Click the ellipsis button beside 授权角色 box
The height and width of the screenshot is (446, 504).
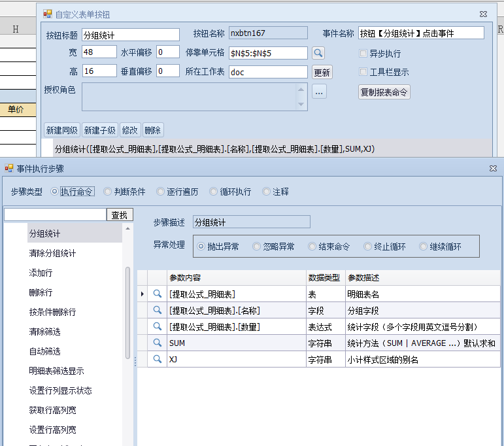[x=319, y=92]
